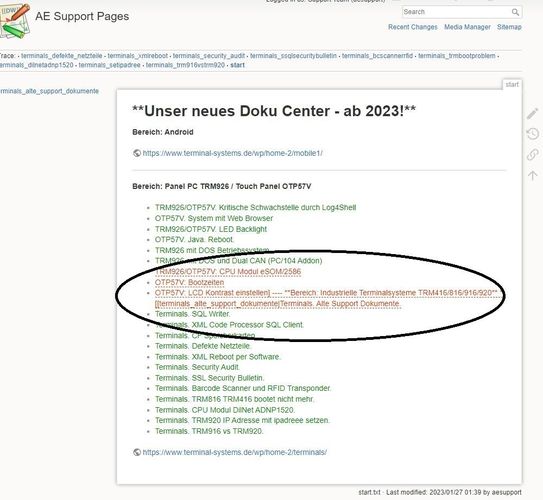Open OTP57V Bootzeiten link
Screen dimensions: 543x500
189,282
